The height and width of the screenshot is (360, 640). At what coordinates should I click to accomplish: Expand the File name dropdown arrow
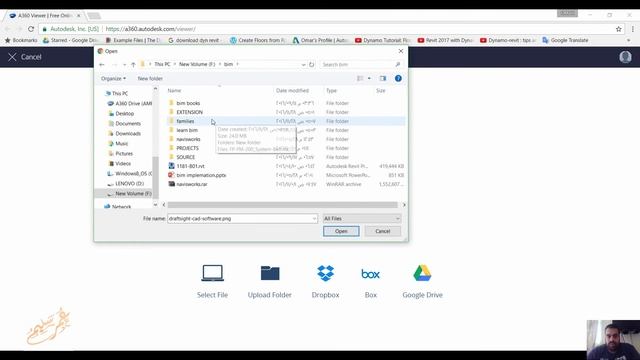tap(314, 219)
